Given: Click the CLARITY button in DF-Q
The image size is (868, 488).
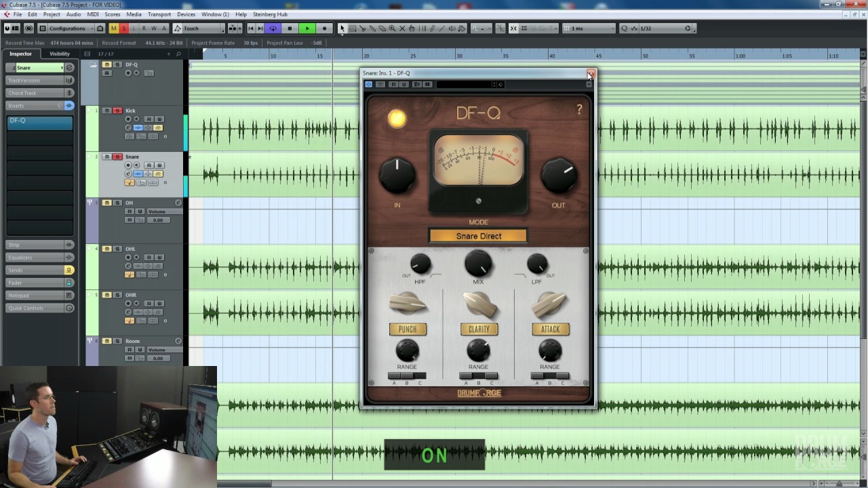Looking at the screenshot, I should [x=479, y=329].
